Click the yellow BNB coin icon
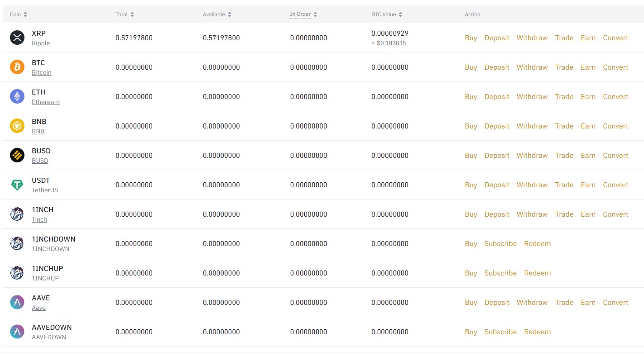 point(17,126)
